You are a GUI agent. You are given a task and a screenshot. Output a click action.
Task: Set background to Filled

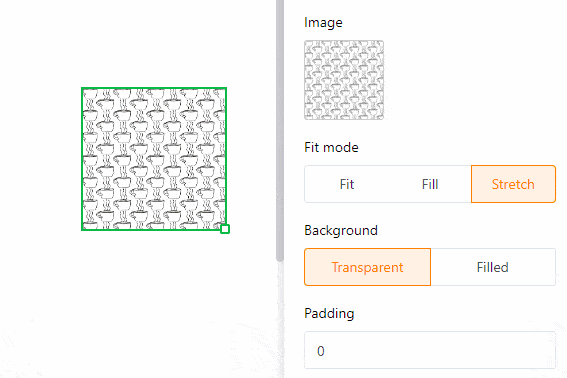coord(493,267)
